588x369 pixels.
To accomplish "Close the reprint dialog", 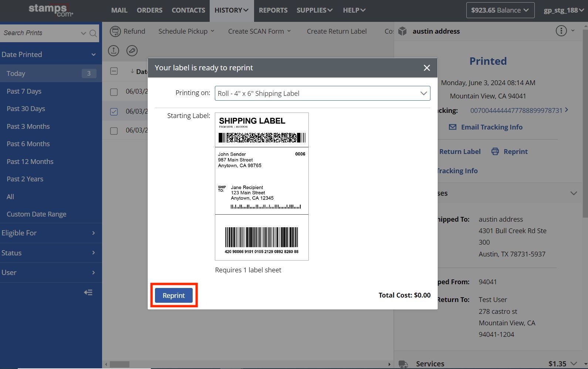I will pos(427,68).
